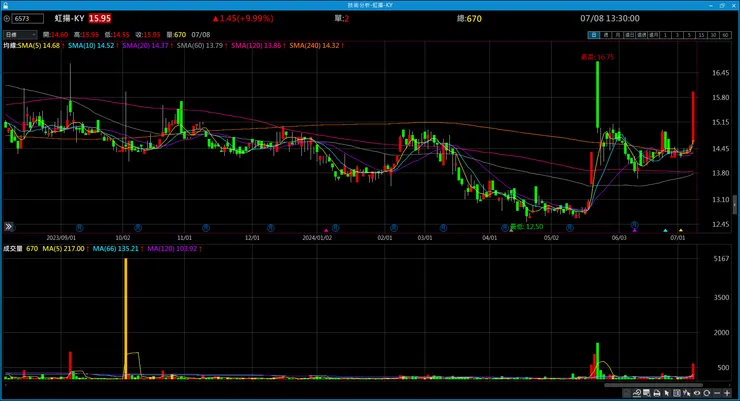The width and height of the screenshot is (740, 401).
Task: Click the indicator cursor (Y-arrow) tool icon
Action: 686,393
